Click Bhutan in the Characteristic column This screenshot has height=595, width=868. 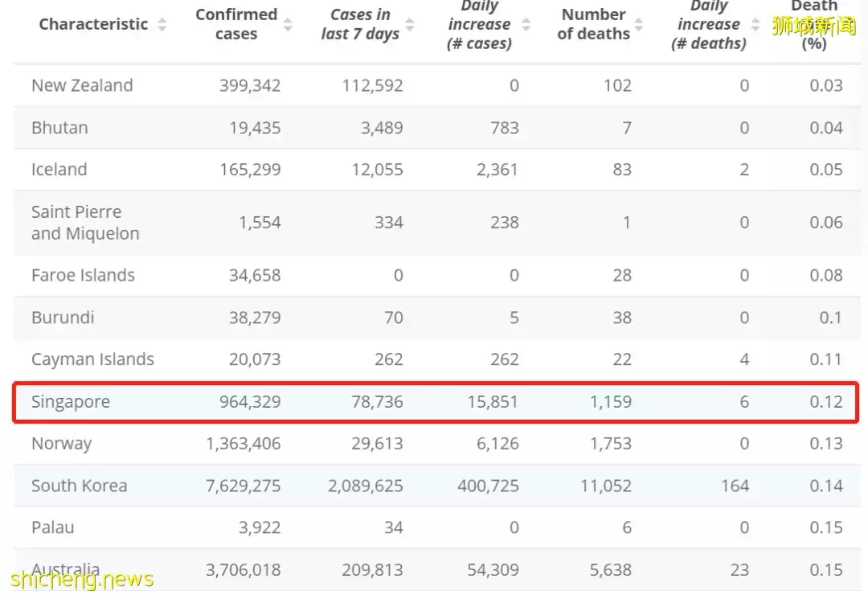coord(59,127)
